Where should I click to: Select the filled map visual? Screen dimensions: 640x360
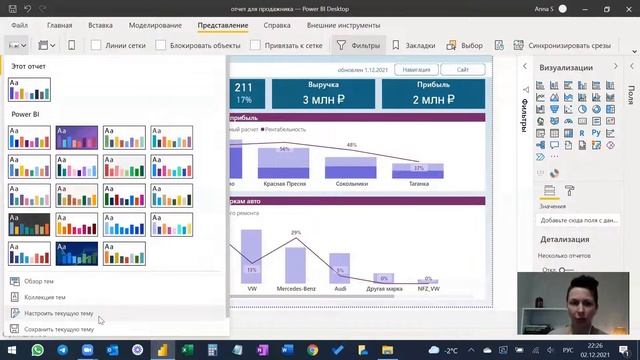pos(554,121)
